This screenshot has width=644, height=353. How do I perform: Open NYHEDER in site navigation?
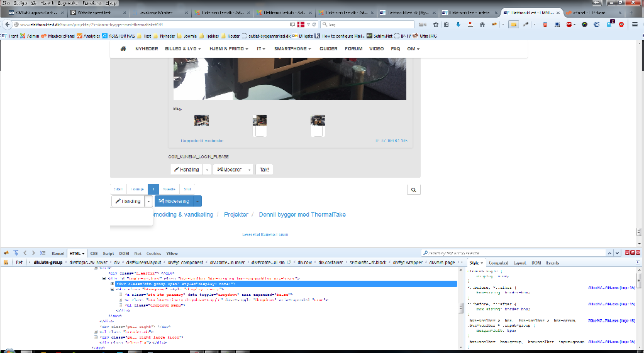(x=147, y=48)
